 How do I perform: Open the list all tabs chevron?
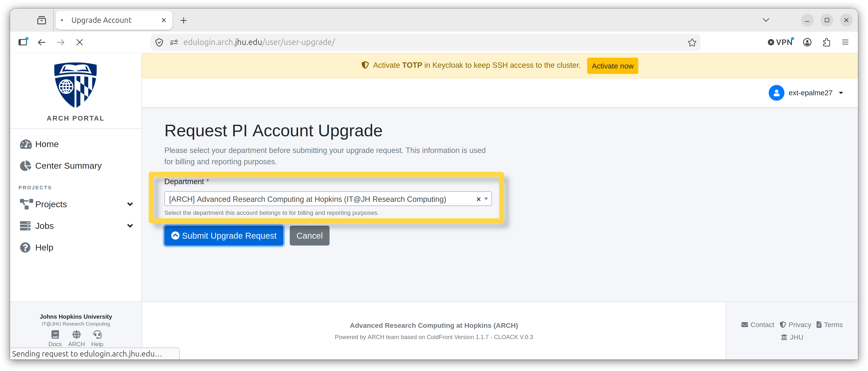[766, 20]
